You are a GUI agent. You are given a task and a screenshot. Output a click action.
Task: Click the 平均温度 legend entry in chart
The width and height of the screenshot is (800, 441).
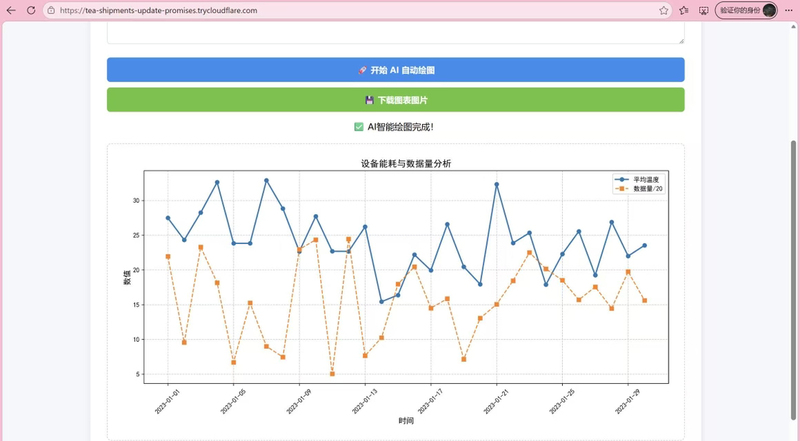click(x=638, y=180)
